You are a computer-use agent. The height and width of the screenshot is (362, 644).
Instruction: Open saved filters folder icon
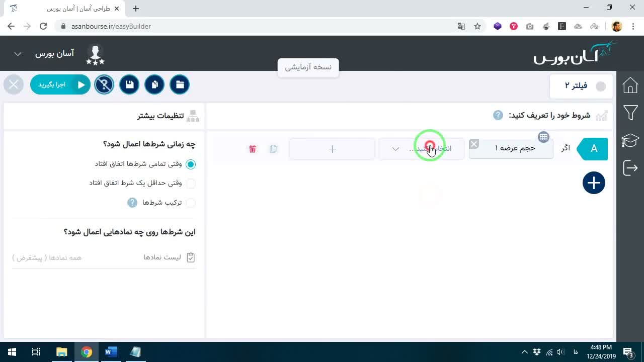pos(180,84)
